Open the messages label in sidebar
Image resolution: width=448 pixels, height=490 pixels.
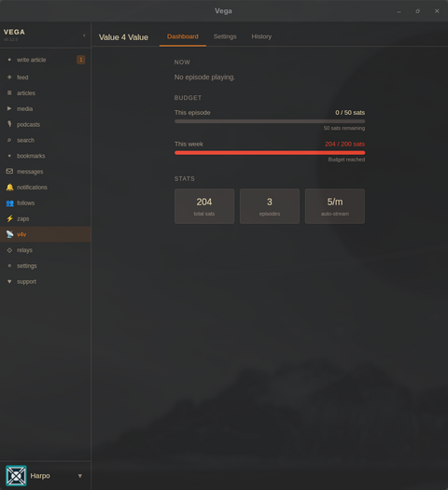[x=30, y=172]
